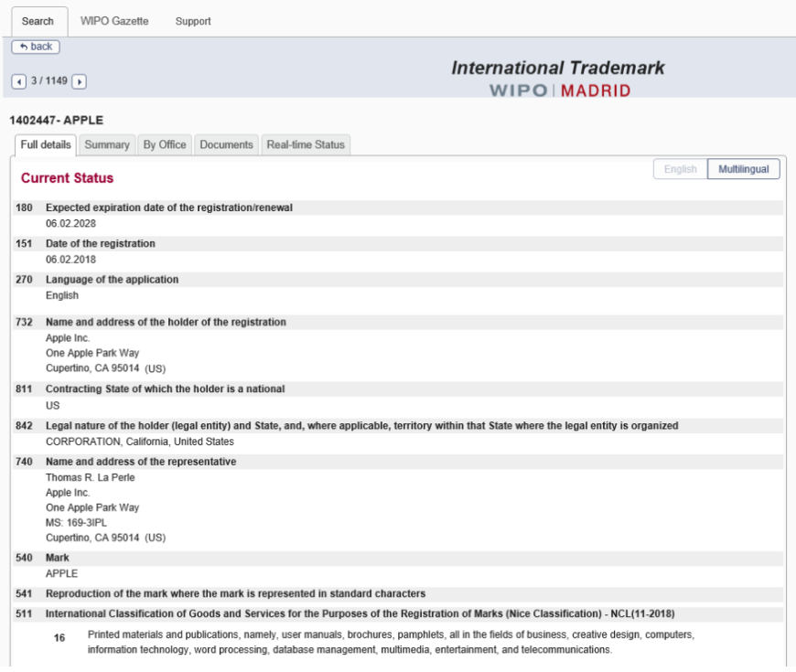Click the representative name and address label
796x672 pixels.
[x=141, y=462]
